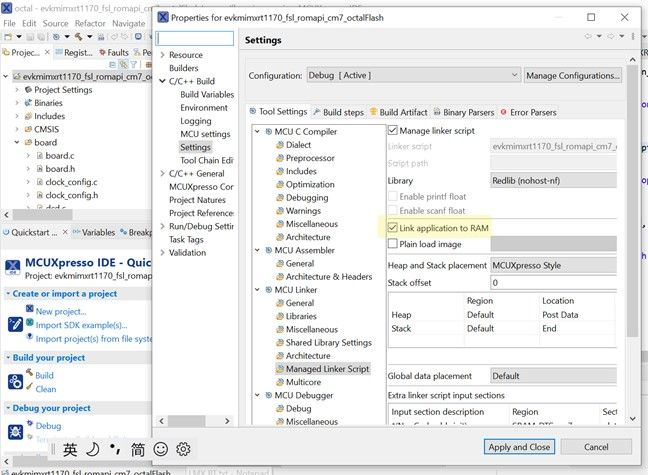Enable the Plain load image checkbox
The image size is (648, 475).
(x=393, y=244)
